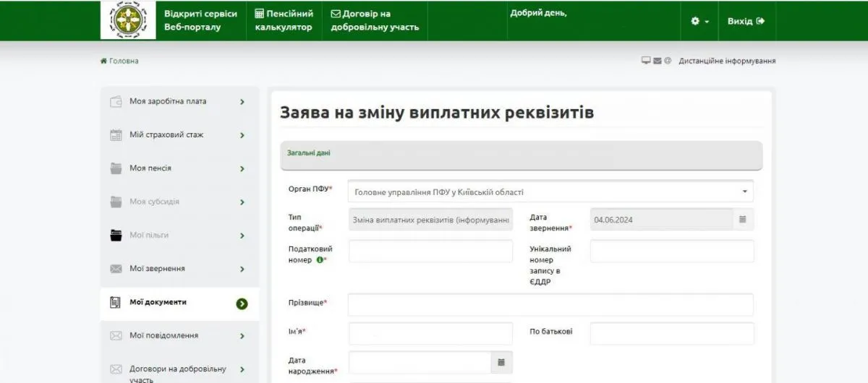The image size is (868, 383).
Task: Click envelope icon beside Мої повідомлення
Action: (x=116, y=336)
